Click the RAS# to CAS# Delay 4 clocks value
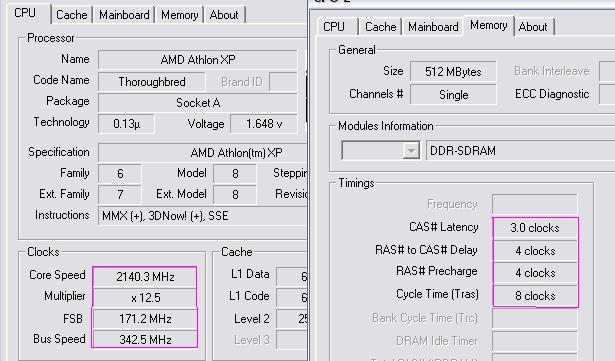 point(535,251)
